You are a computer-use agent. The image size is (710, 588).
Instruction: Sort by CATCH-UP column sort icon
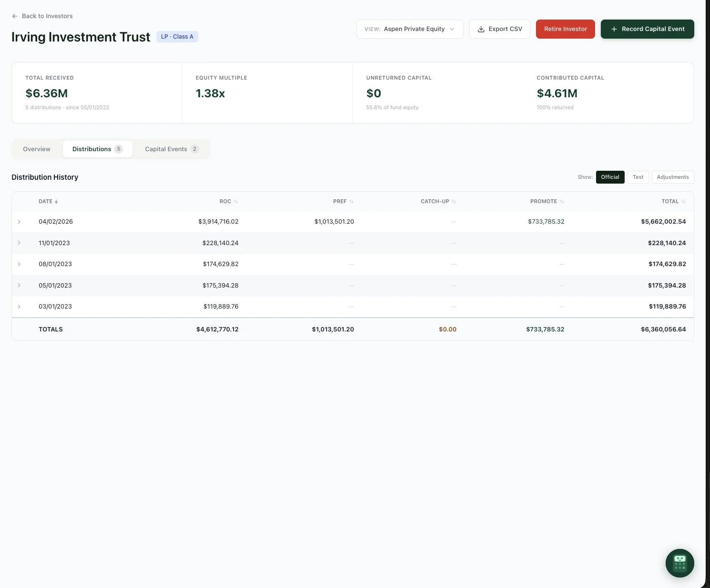[454, 202]
